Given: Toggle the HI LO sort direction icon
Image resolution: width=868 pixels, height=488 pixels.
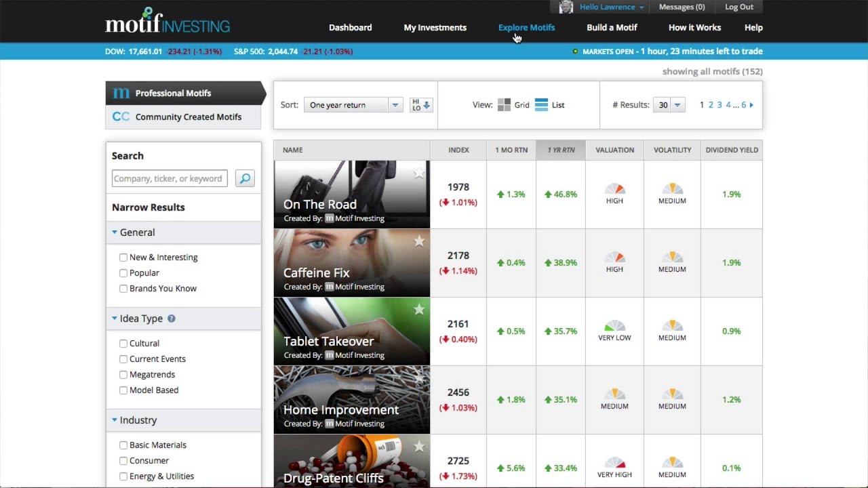Looking at the screenshot, I should click(x=420, y=105).
